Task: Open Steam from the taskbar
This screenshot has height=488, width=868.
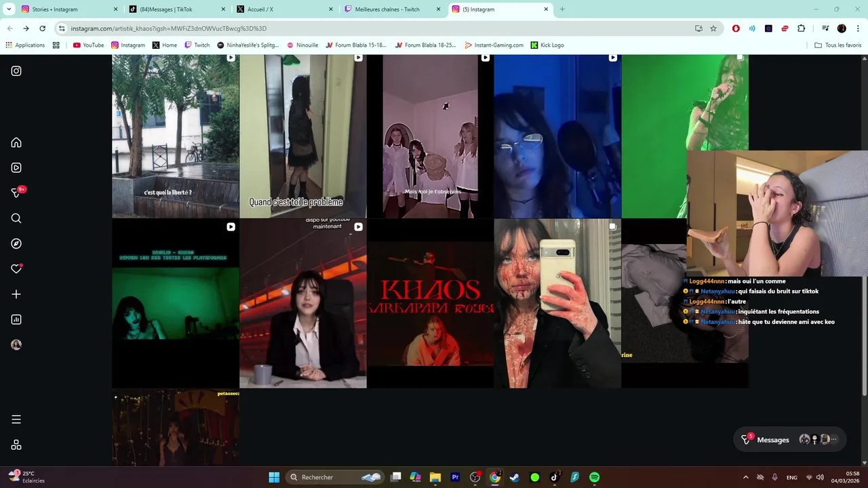Action: click(x=515, y=477)
